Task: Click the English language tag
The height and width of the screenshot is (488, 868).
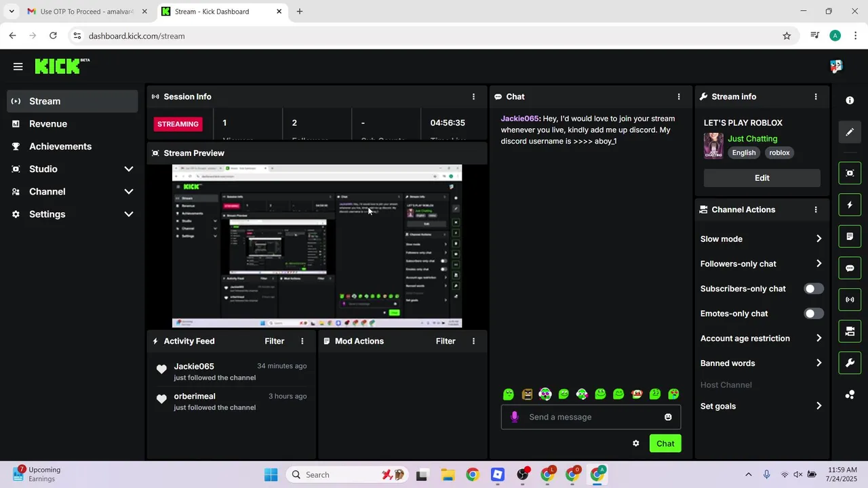Action: pyautogui.click(x=744, y=153)
